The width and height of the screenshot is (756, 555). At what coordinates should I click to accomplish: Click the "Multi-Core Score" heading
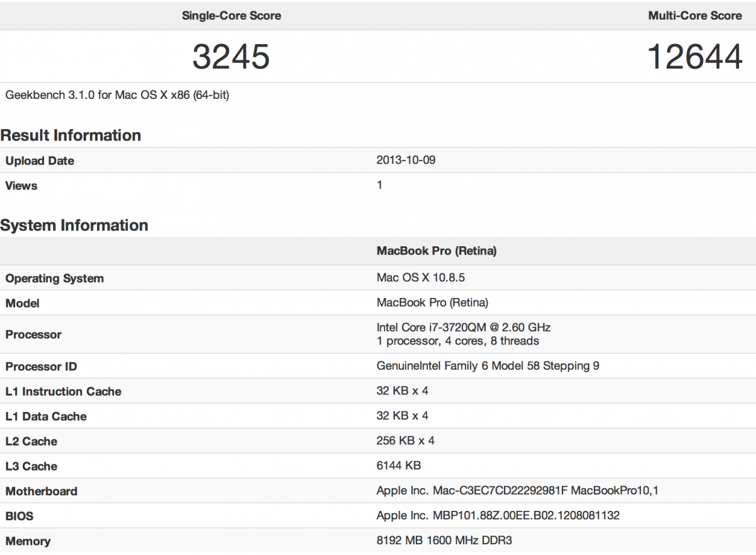point(695,16)
